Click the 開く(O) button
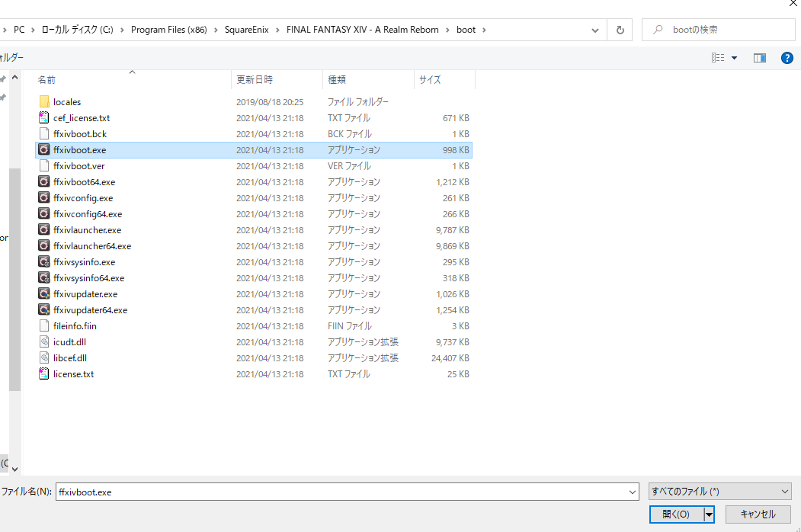The width and height of the screenshot is (801, 532). pos(676,514)
